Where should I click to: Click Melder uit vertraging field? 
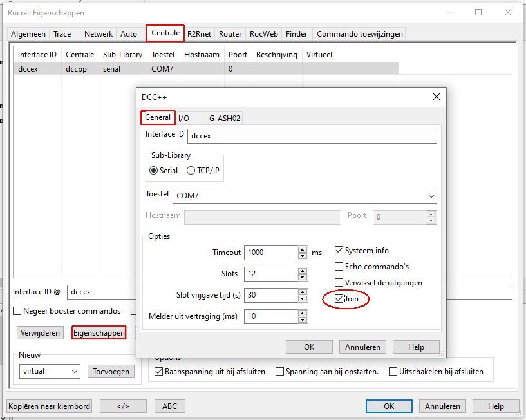(x=271, y=316)
